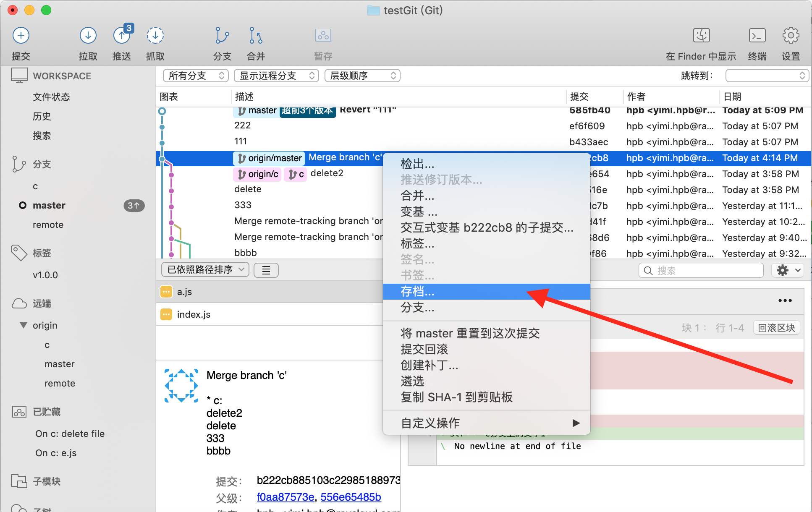Open the 显示远程分支 dropdown

coord(276,76)
